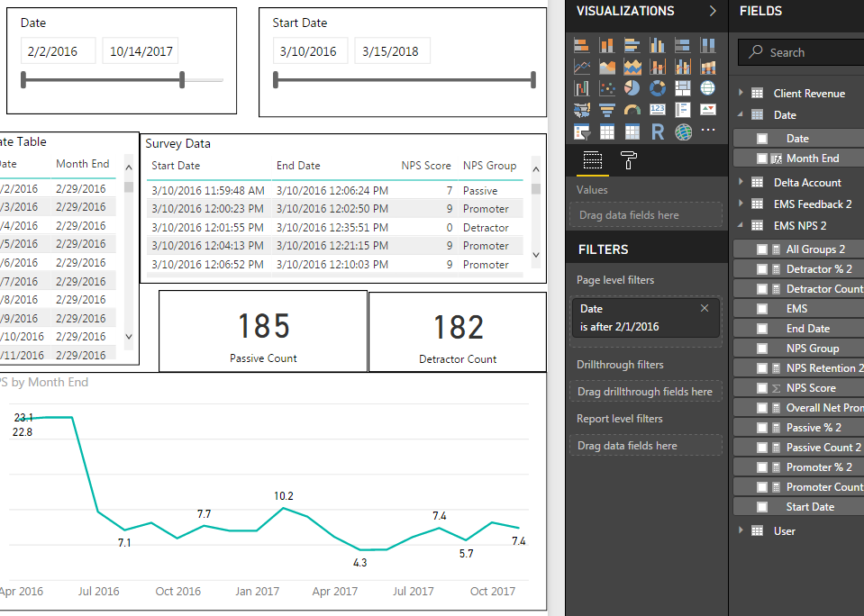Screen dimensions: 864x616
Task: Click the Date slicer left slider handle
Action: (23, 80)
